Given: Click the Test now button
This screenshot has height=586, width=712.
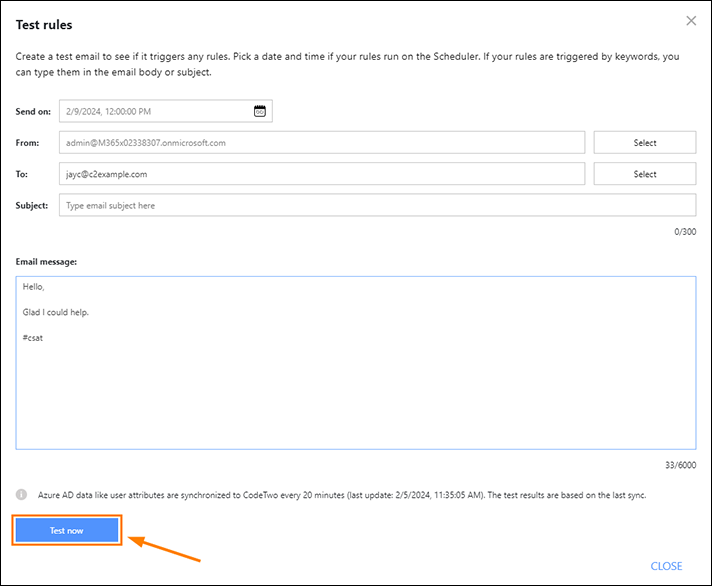Looking at the screenshot, I should pyautogui.click(x=67, y=530).
